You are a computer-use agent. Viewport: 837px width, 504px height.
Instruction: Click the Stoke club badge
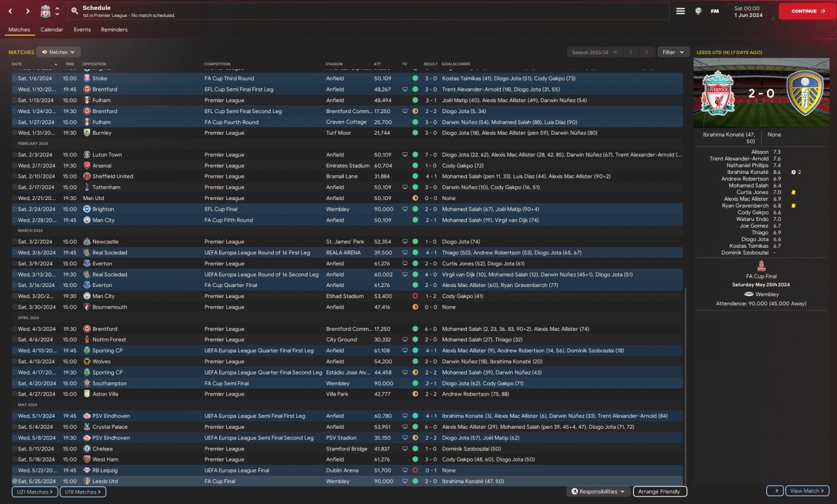(x=87, y=78)
